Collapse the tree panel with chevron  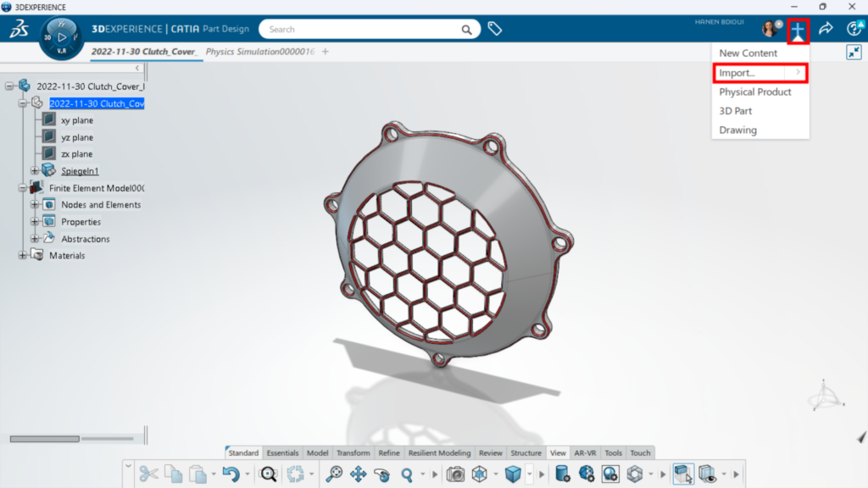click(x=137, y=68)
